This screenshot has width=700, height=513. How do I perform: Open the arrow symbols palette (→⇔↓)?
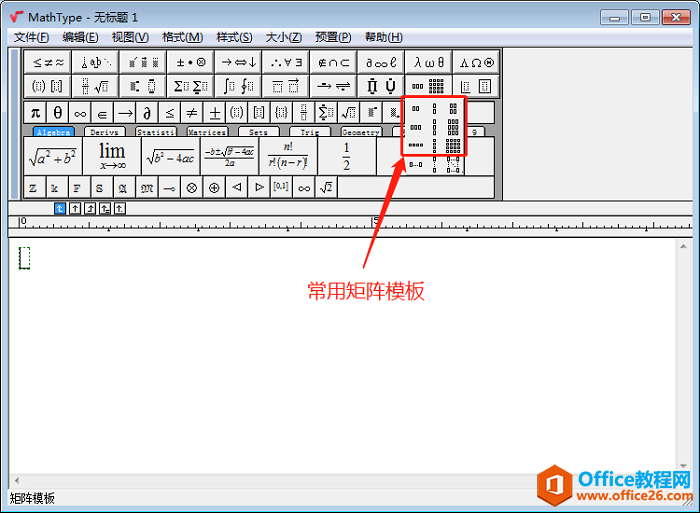(x=238, y=63)
